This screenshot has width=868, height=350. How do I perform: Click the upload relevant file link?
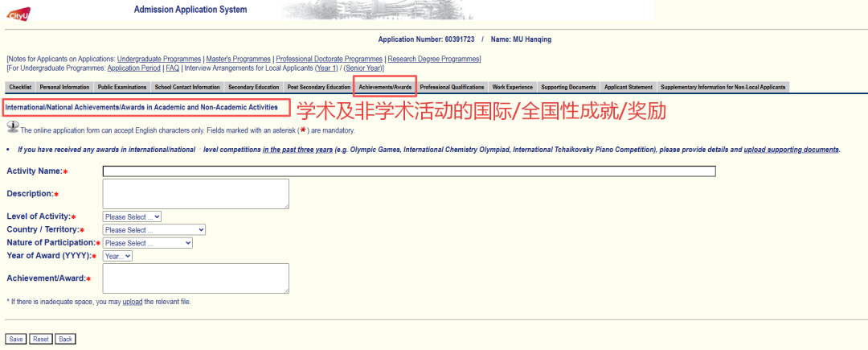[x=132, y=302]
